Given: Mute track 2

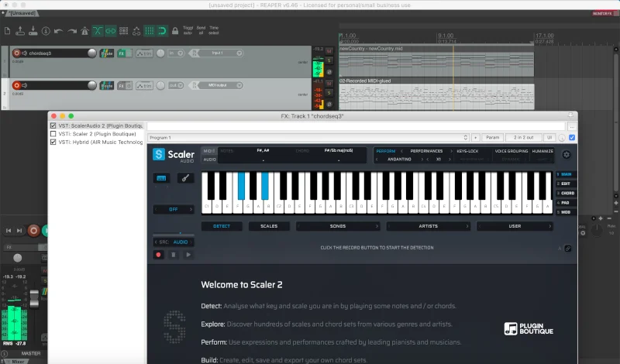Looking at the screenshot, I should pyautogui.click(x=329, y=84).
